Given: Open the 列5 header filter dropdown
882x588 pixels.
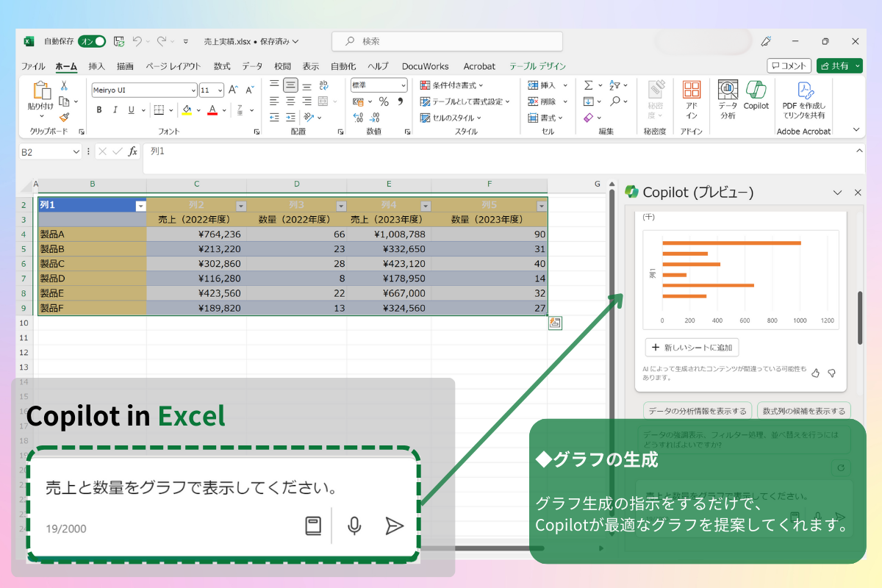Looking at the screenshot, I should coord(542,206).
